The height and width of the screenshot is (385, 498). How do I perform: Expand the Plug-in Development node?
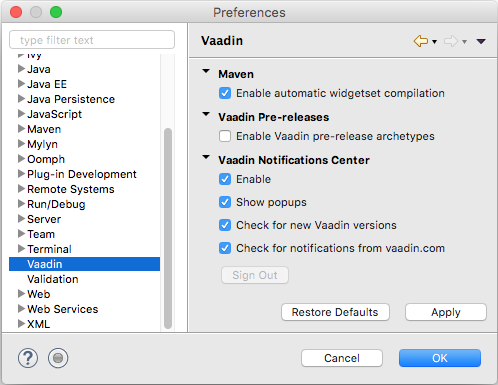click(21, 174)
